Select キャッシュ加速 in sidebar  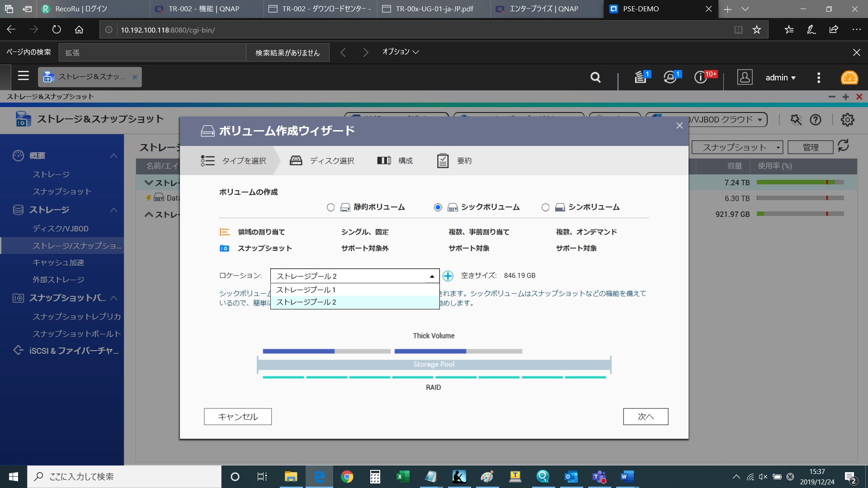(x=58, y=263)
